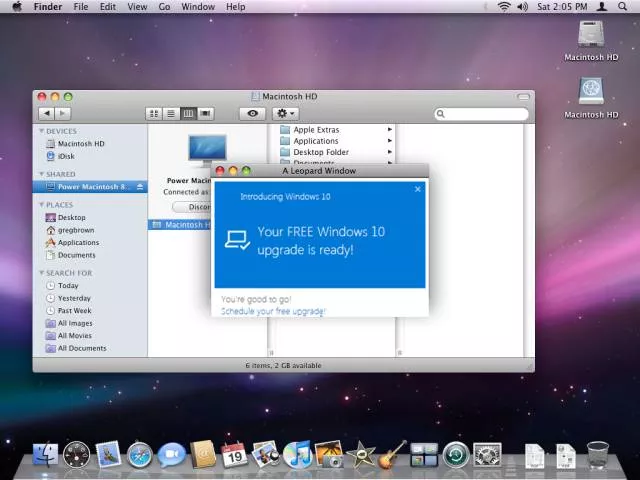The width and height of the screenshot is (640, 480).
Task: Switch Finder to list view
Action: click(x=171, y=114)
